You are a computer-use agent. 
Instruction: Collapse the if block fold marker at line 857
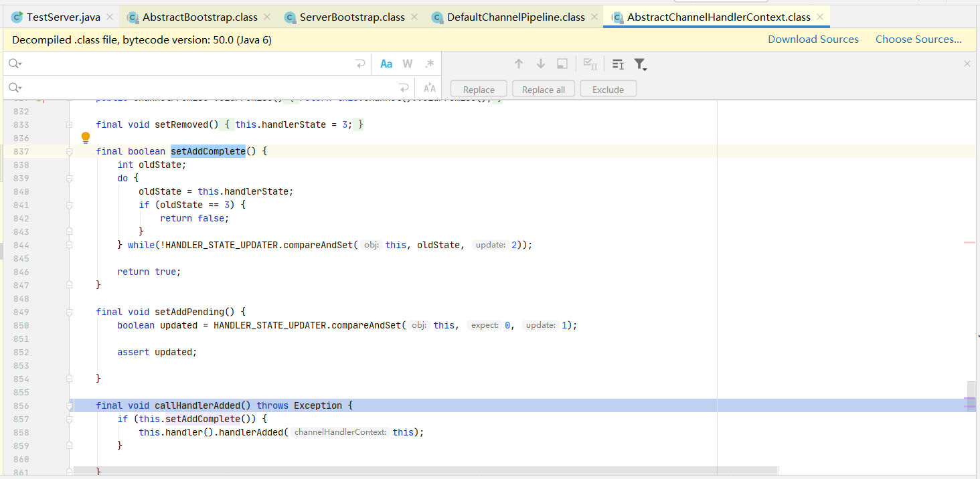(69, 419)
